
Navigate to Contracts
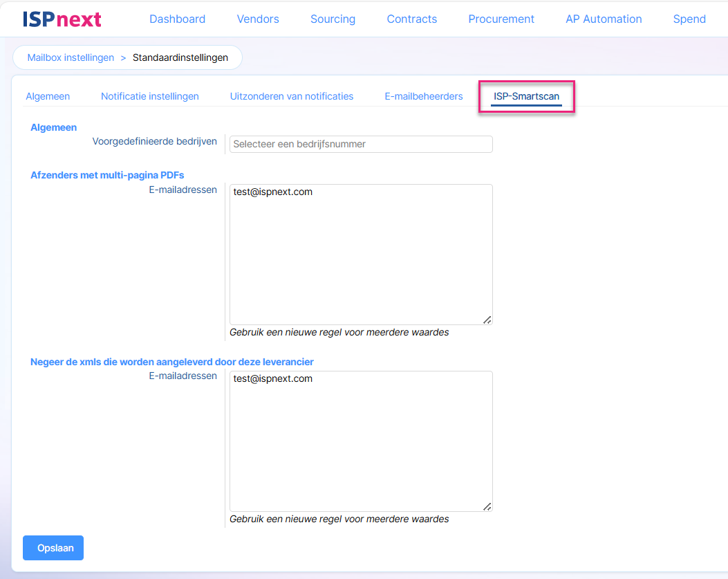point(411,19)
